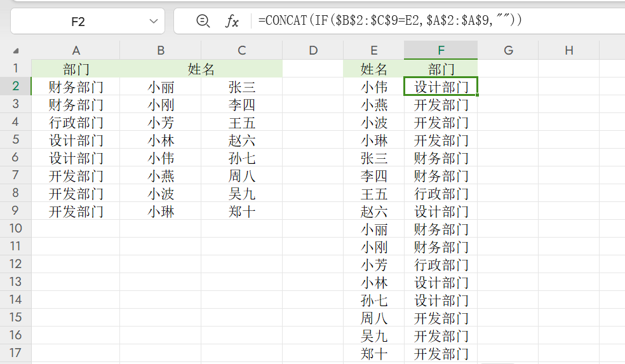The image size is (625, 364).
Task: Select column A header
Action: tap(76, 51)
